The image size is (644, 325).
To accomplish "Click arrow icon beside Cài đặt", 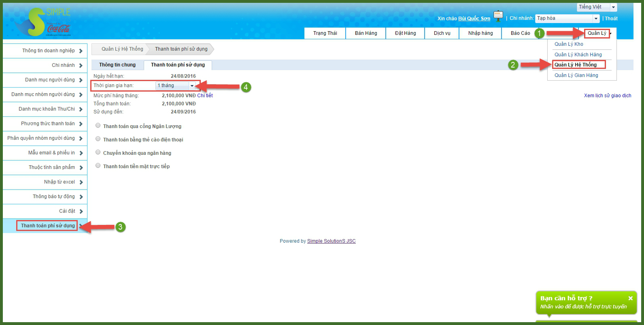I will [81, 212].
